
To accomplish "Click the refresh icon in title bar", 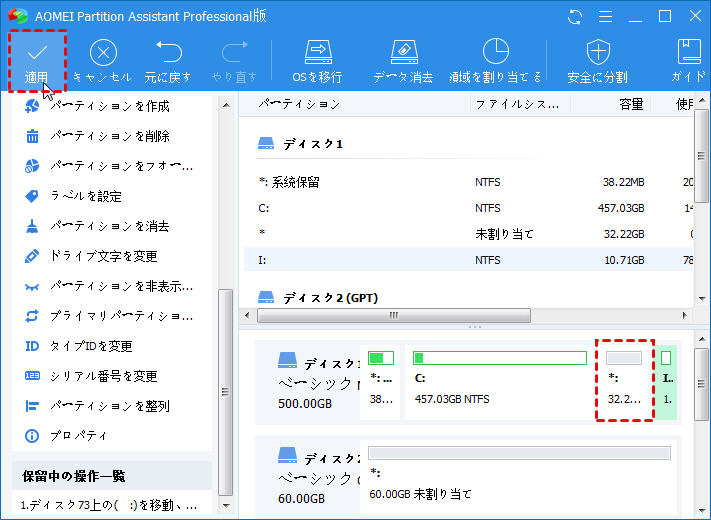I will pos(575,17).
